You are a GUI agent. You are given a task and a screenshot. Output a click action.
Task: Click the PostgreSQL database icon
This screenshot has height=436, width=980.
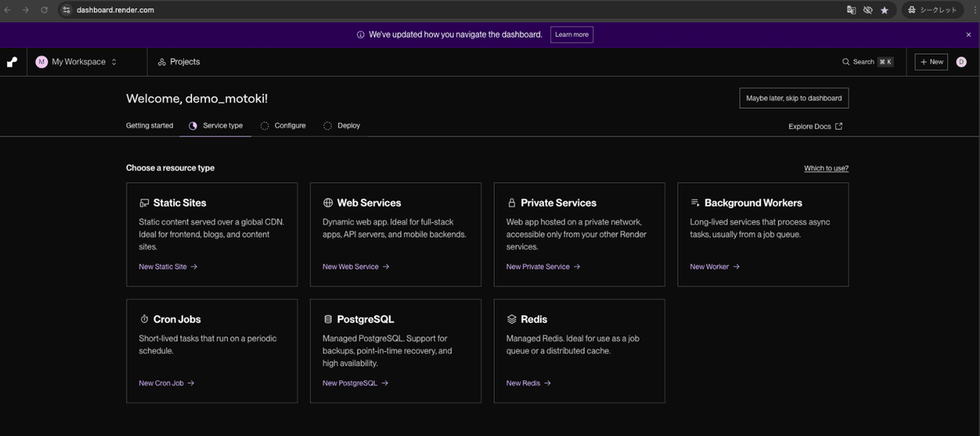[328, 319]
